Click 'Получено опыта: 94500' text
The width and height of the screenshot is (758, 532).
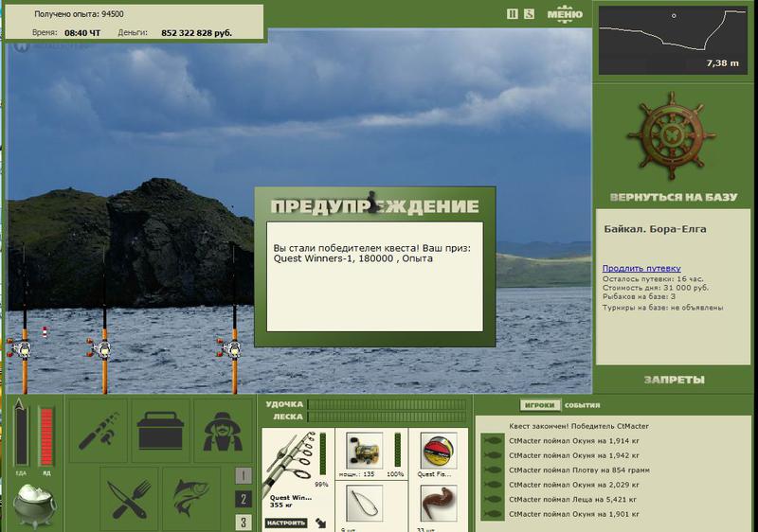pos(79,14)
